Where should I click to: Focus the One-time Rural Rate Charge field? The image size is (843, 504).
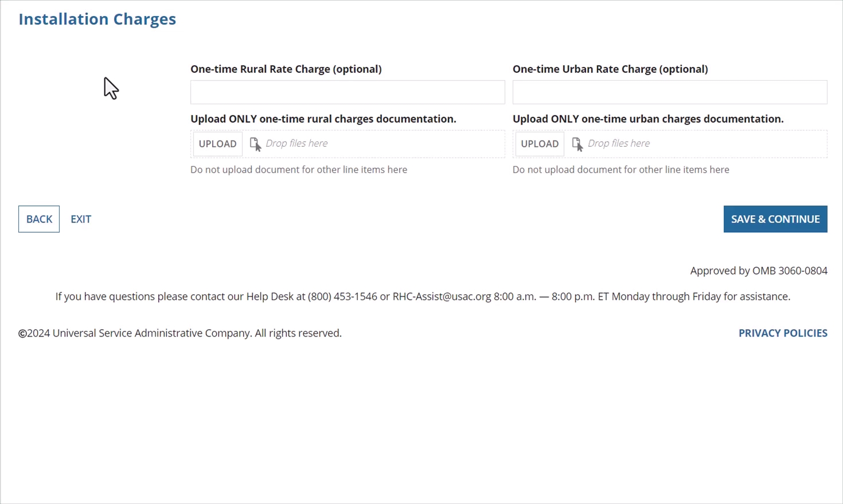pos(348,92)
